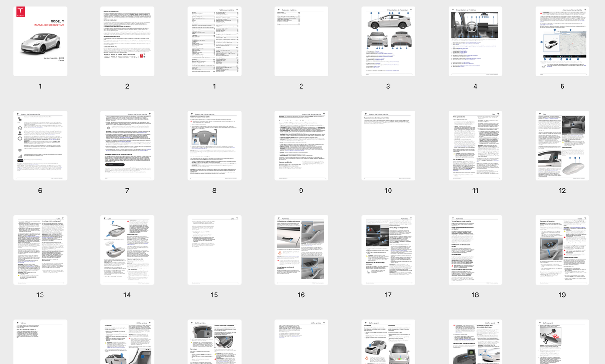The image size is (605, 364).
Task: Click the page number label 4
Action: (x=475, y=86)
